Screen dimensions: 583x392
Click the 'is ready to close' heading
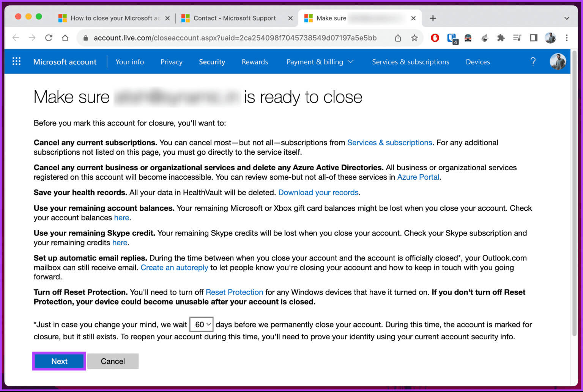point(303,97)
